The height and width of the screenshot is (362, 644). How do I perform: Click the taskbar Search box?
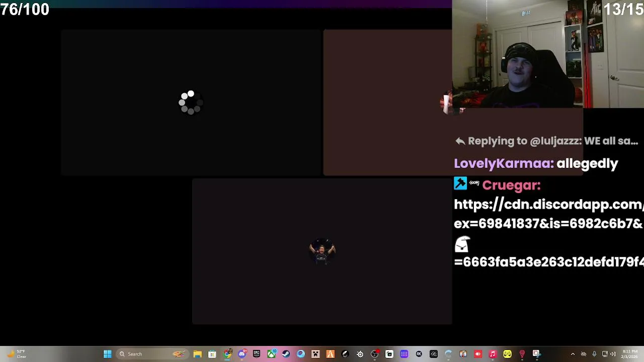coord(152,354)
